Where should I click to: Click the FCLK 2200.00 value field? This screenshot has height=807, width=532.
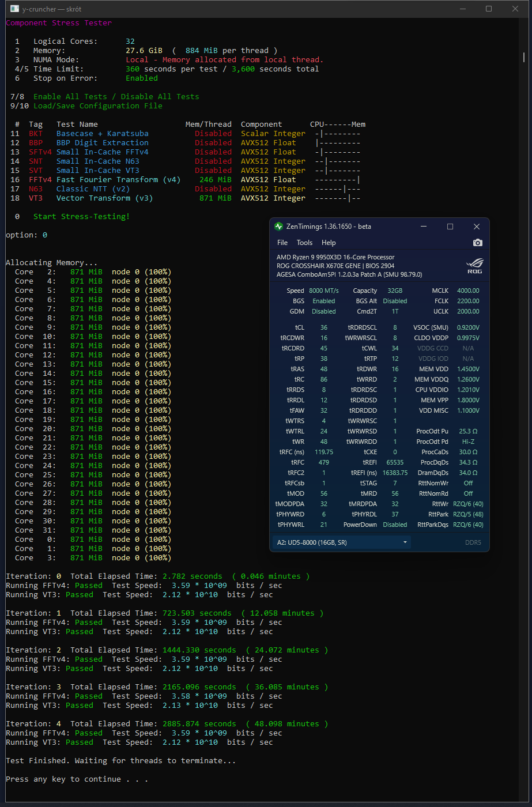[467, 301]
